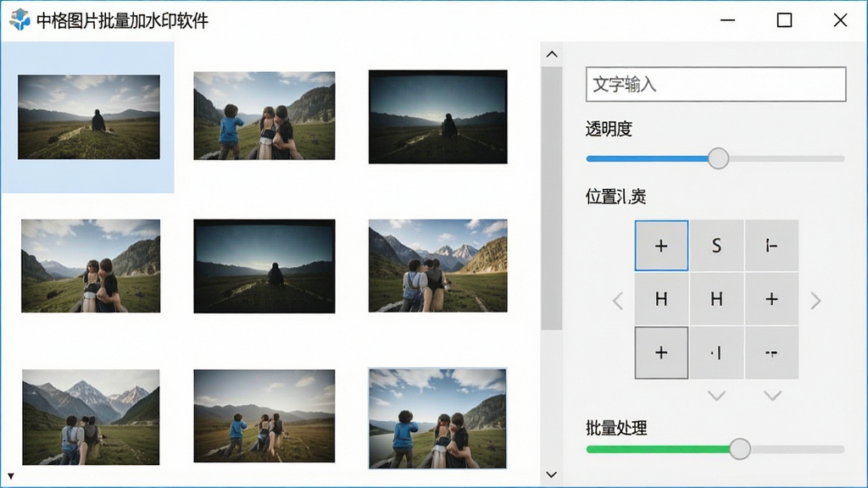Screen dimensions: 868x488
Task: Minimize the watermark software window
Action: [x=727, y=20]
